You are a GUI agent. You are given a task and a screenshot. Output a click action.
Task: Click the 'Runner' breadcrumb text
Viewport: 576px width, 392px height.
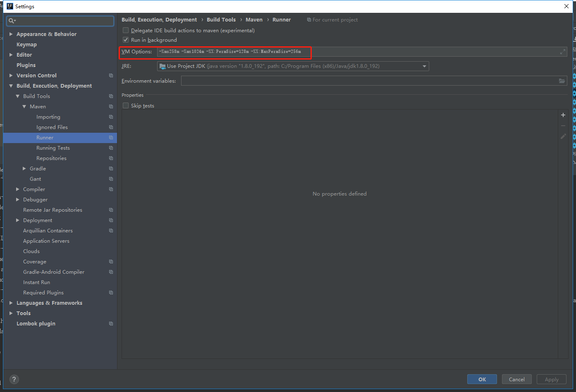tap(282, 19)
